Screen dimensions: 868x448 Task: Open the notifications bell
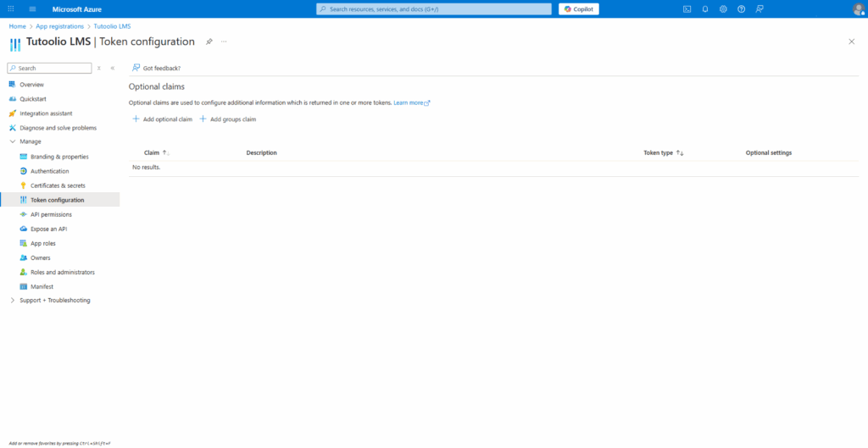pyautogui.click(x=704, y=8)
